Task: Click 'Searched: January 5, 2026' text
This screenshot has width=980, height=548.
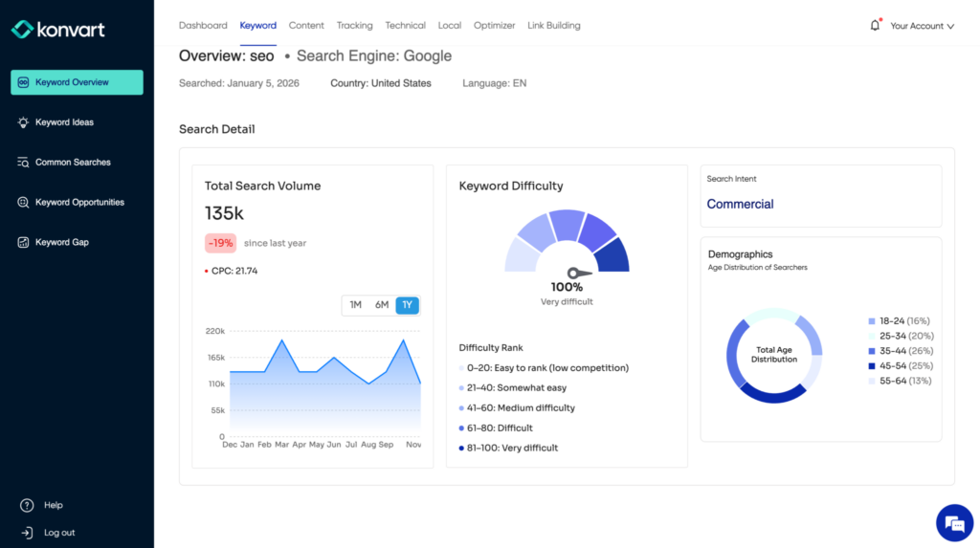Action: [238, 83]
